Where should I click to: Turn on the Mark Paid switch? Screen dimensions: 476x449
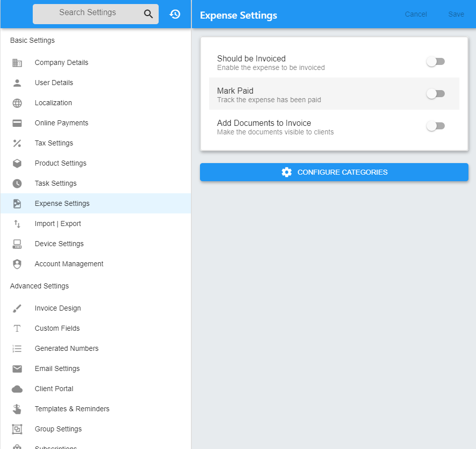pyautogui.click(x=435, y=93)
